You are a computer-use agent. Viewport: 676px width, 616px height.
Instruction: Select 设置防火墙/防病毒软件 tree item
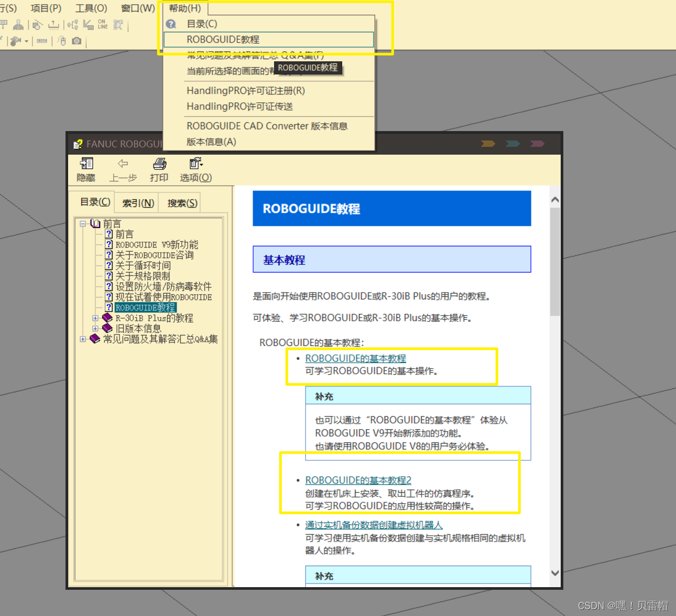163,287
